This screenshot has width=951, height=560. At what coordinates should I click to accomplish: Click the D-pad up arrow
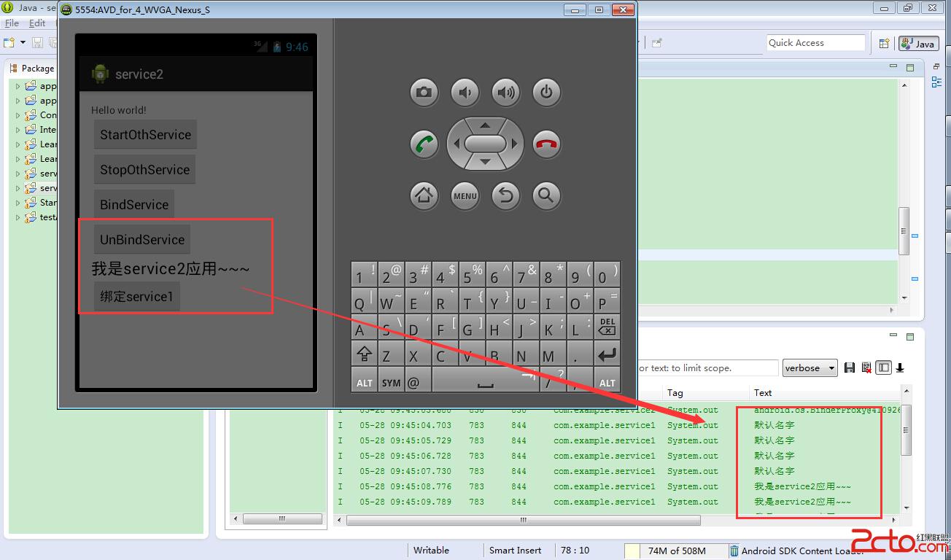tap(485, 125)
